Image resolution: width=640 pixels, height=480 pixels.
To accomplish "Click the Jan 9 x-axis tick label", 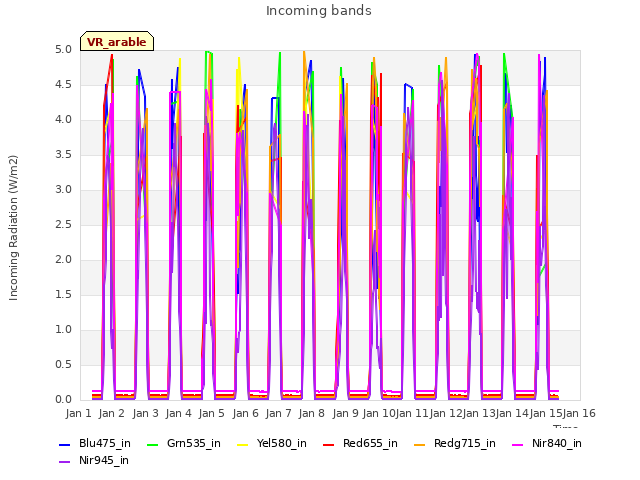I will [345, 413].
